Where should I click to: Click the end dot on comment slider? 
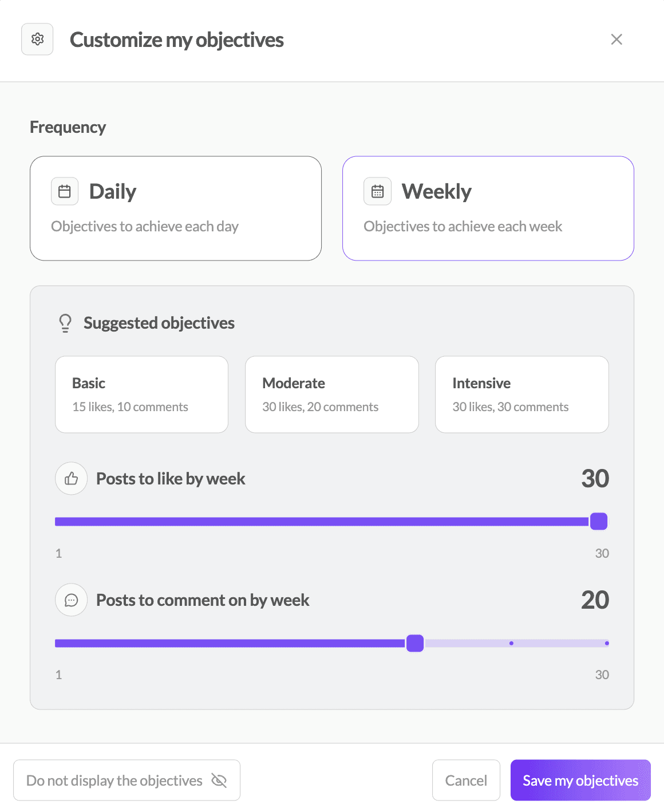click(x=607, y=643)
